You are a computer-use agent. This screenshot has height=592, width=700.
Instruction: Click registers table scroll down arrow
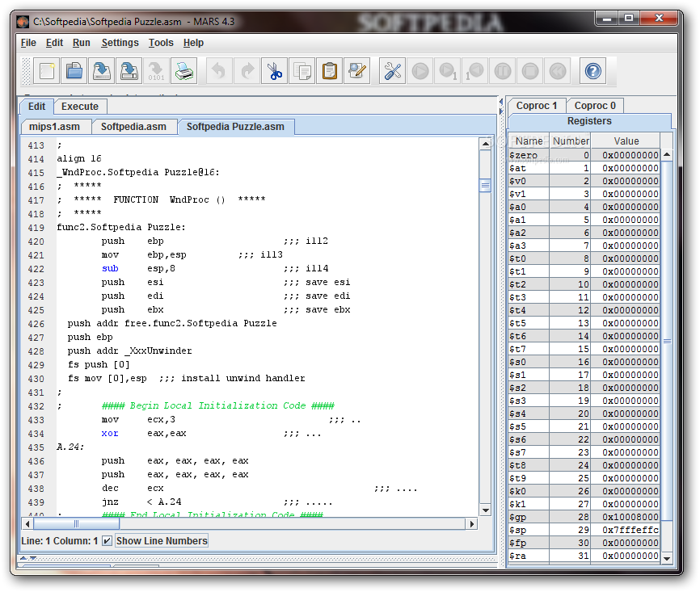click(x=667, y=559)
